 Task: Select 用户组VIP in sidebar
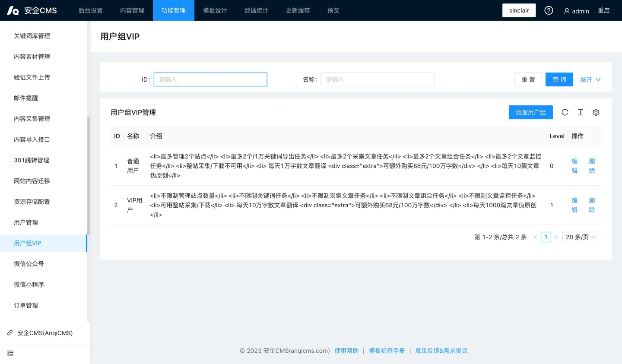pos(43,243)
